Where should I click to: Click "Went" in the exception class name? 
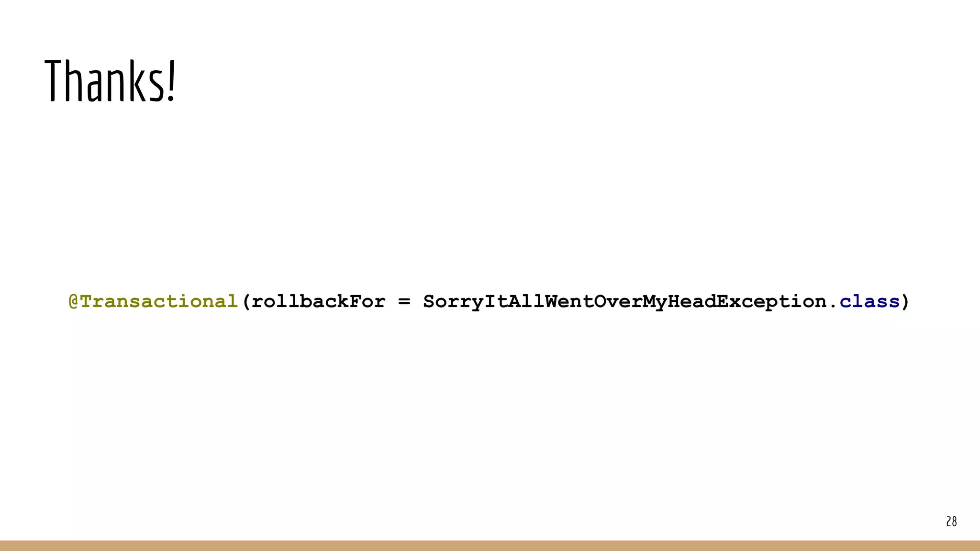click(x=569, y=301)
